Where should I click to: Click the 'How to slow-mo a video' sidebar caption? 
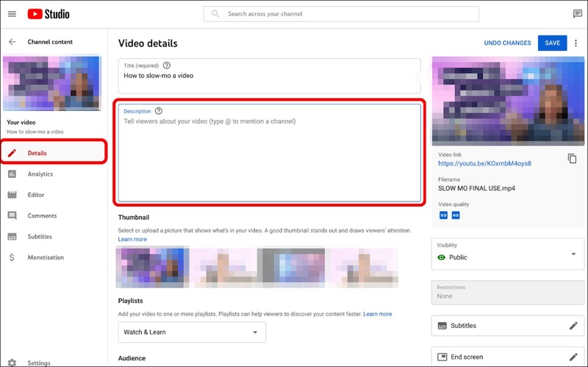point(35,132)
